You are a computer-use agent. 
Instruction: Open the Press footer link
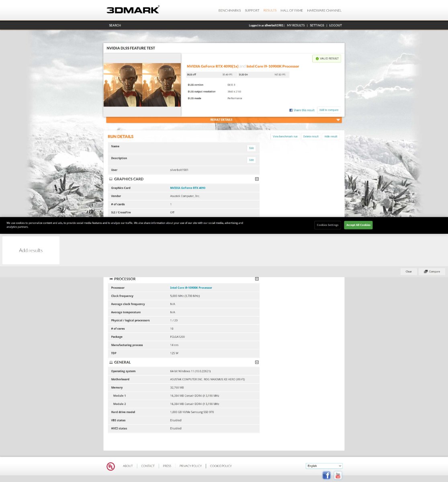point(167,466)
